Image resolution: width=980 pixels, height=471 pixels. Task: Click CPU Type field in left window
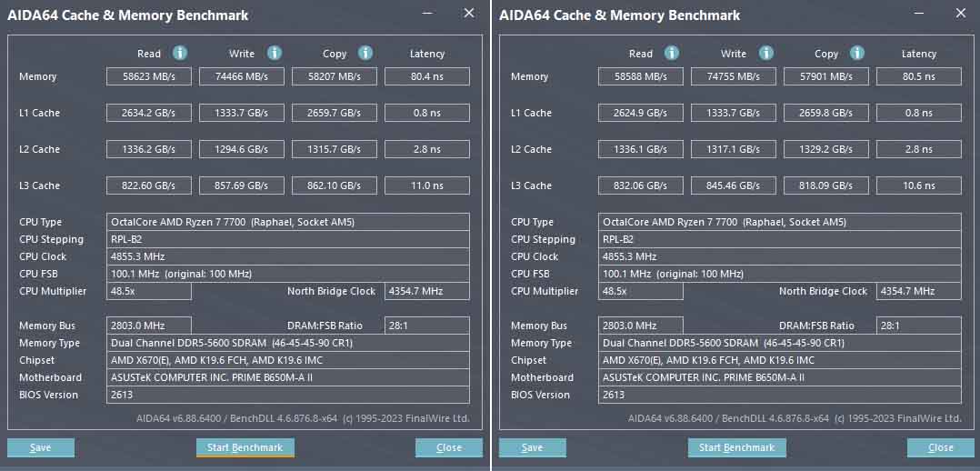288,222
